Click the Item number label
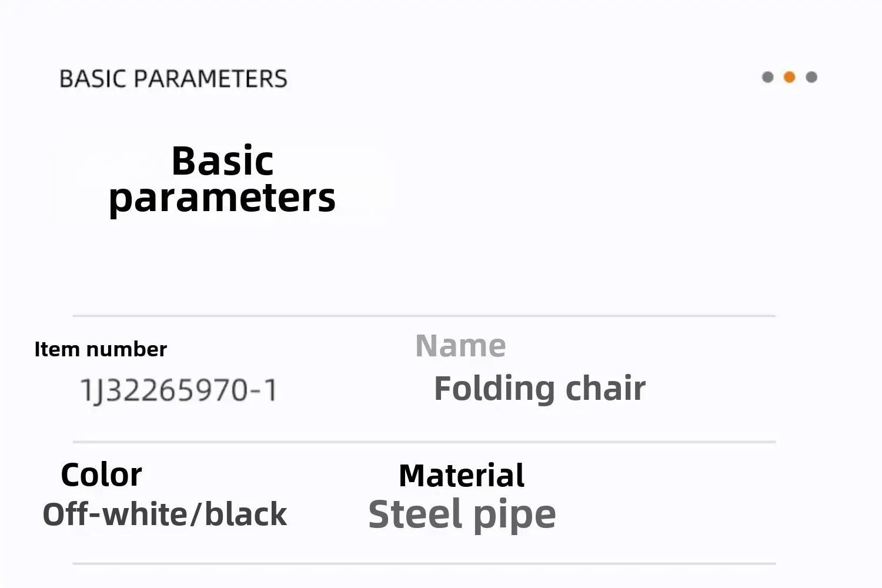 coord(101,349)
